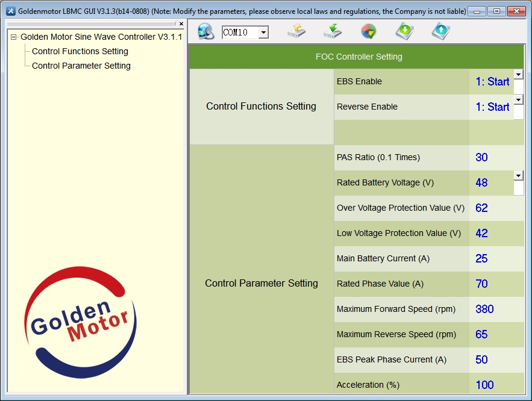Click the drive icon with green down arrow
This screenshot has height=401, width=532.
(x=333, y=32)
